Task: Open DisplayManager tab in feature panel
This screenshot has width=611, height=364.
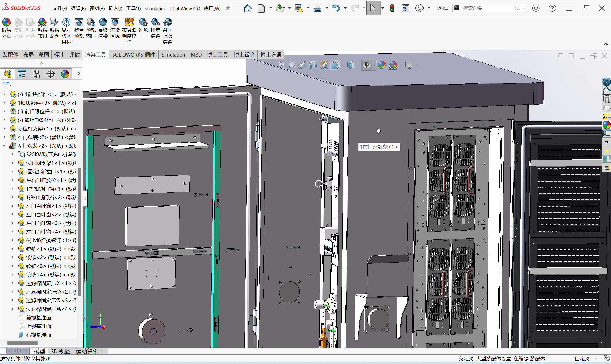Action: coord(65,74)
